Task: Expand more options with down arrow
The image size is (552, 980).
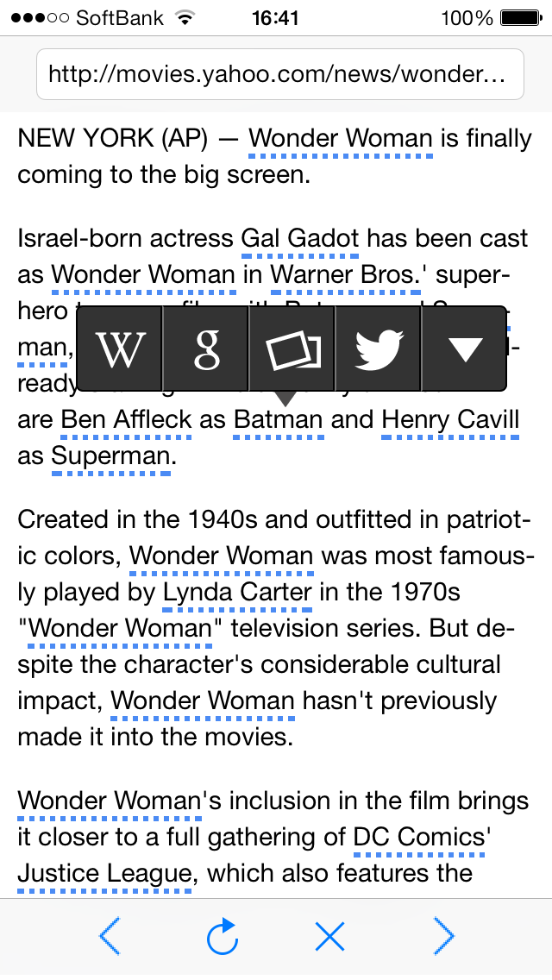Action: tap(465, 349)
